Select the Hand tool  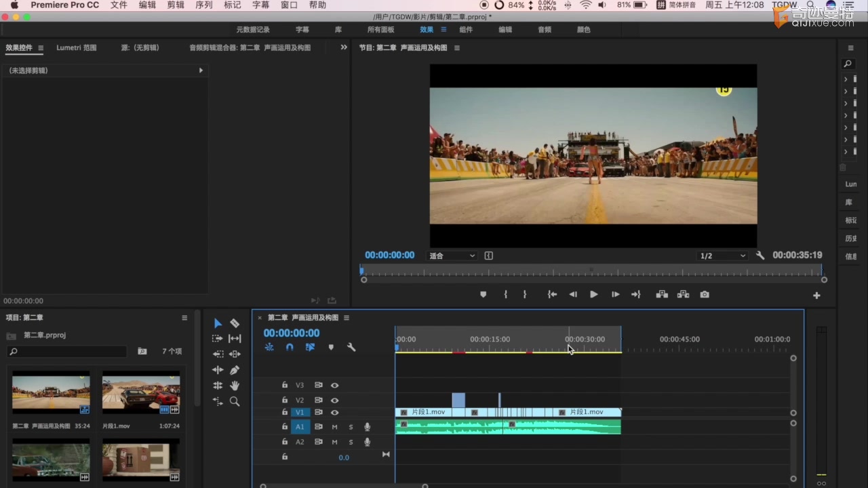235,386
